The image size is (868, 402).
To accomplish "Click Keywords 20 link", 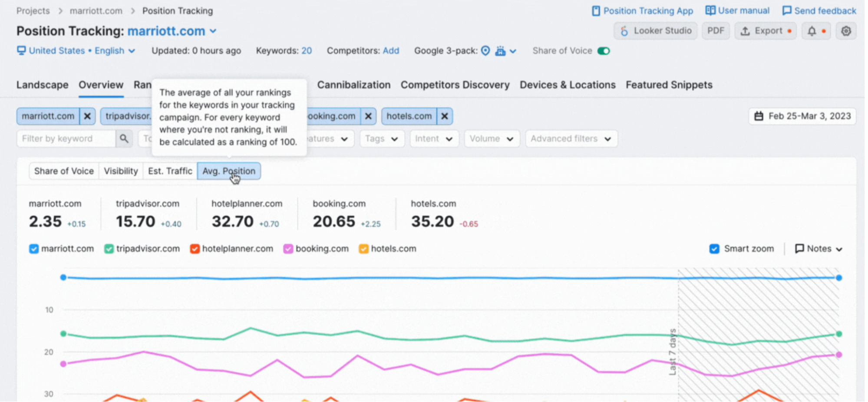I will [307, 51].
